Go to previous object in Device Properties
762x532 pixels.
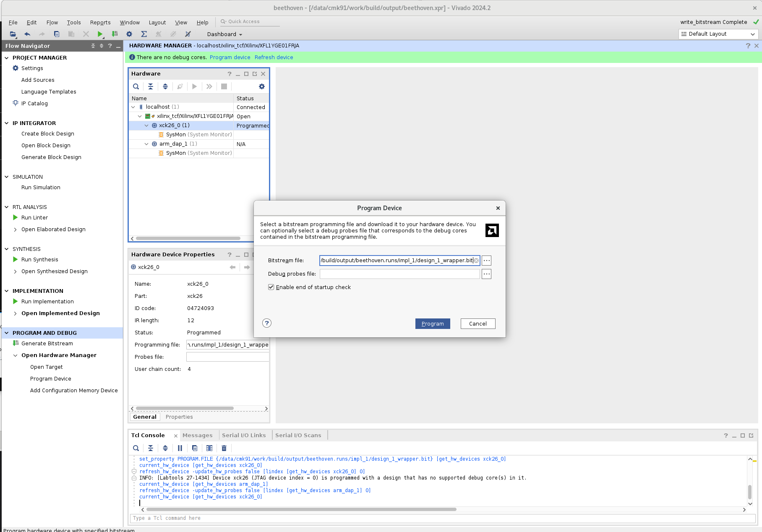(232, 267)
